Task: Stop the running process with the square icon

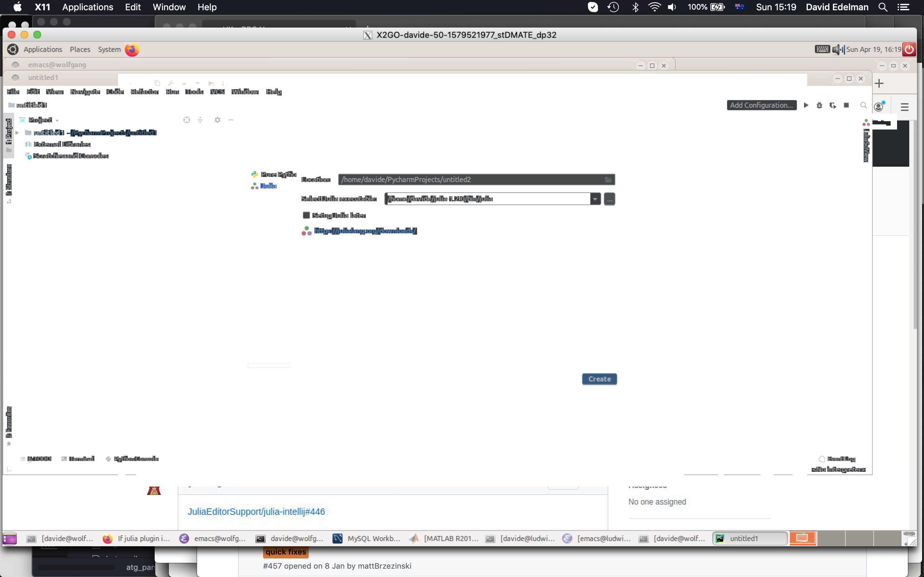Action: 847,105
